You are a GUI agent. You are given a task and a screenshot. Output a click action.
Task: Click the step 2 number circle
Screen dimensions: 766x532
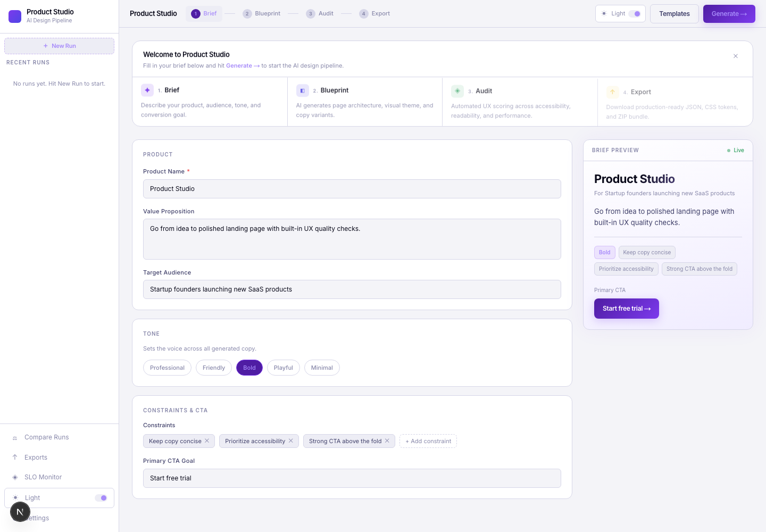(247, 14)
